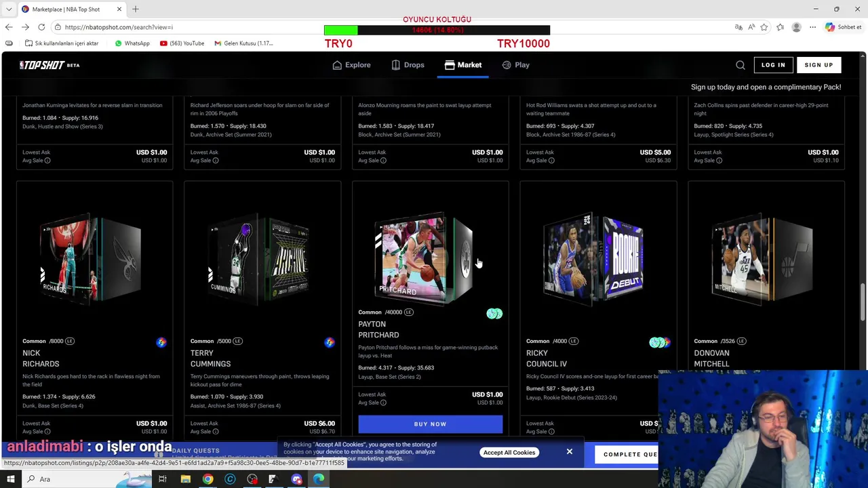868x488 pixels.
Task: Click the PAYTON PRITCHARD player name
Action: click(378, 329)
